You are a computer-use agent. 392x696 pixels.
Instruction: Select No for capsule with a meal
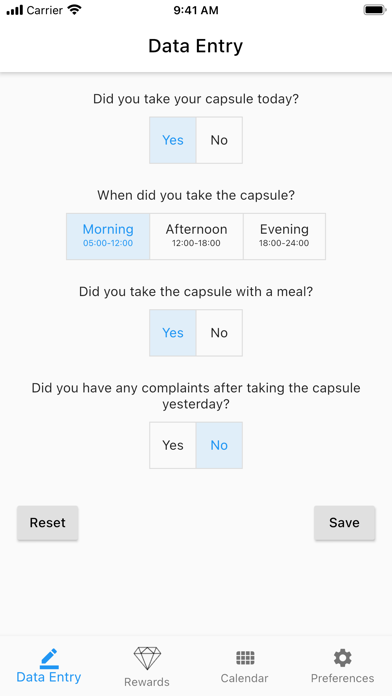point(219,333)
